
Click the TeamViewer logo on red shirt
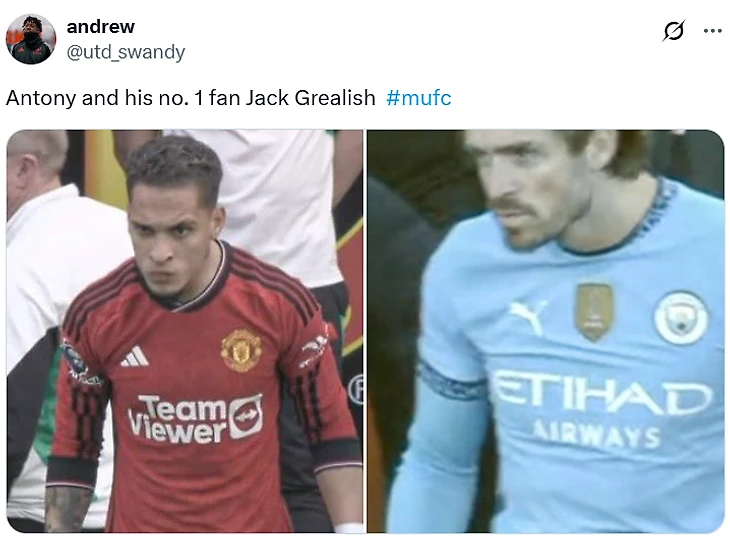(x=196, y=418)
